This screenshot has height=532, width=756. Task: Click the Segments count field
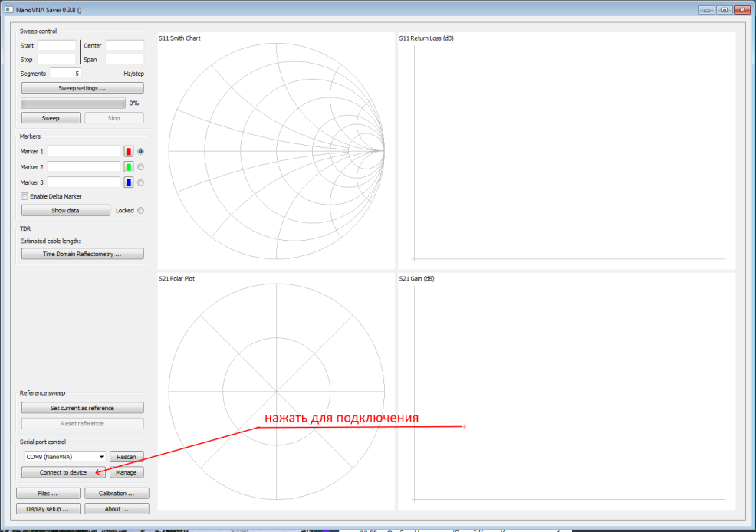pos(66,74)
